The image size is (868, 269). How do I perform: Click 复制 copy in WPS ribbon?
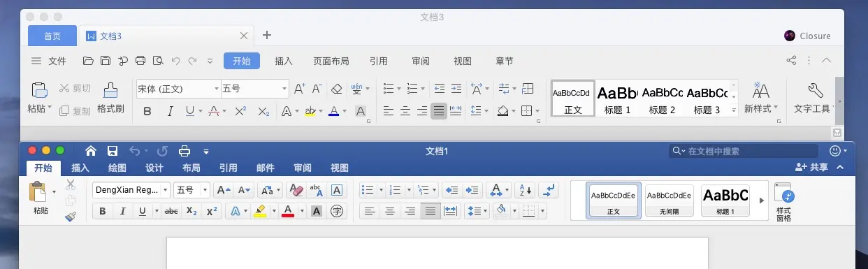[74, 110]
